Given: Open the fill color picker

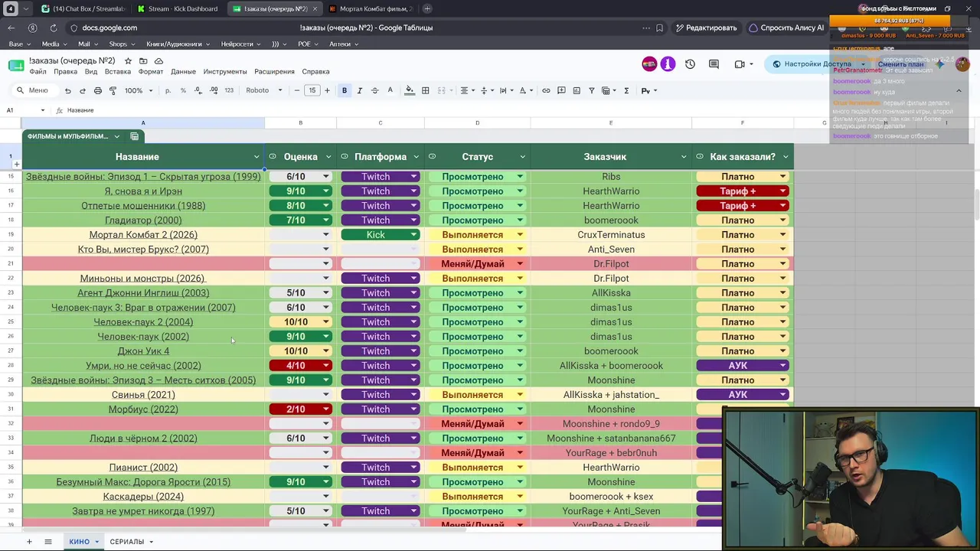Looking at the screenshot, I should click(410, 90).
